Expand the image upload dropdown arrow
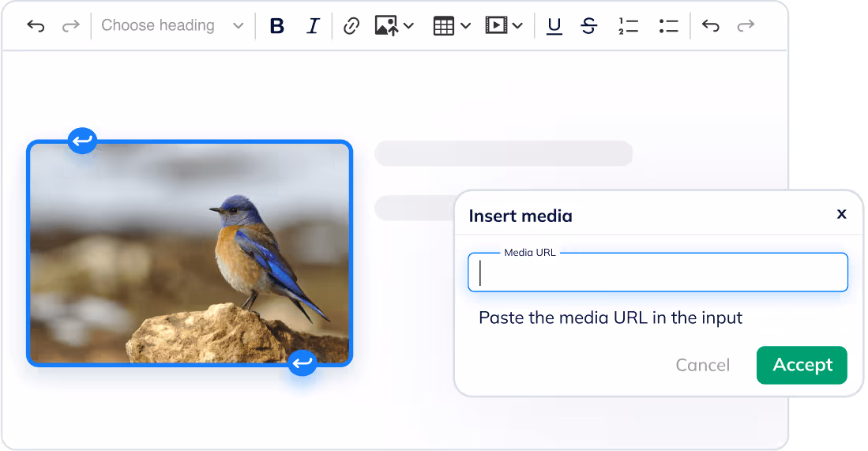Viewport: 868px width, 451px height. point(408,26)
